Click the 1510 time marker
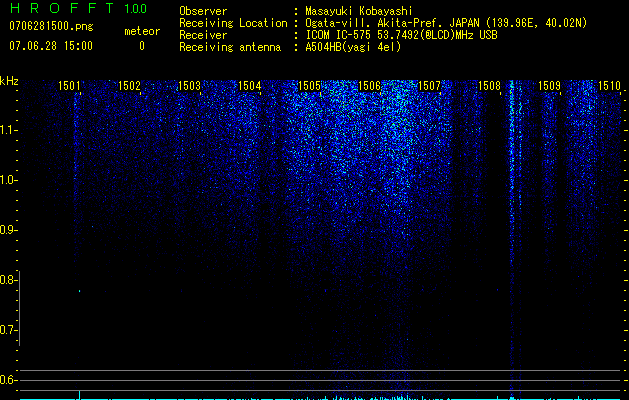The image size is (629, 400). pyautogui.click(x=609, y=85)
